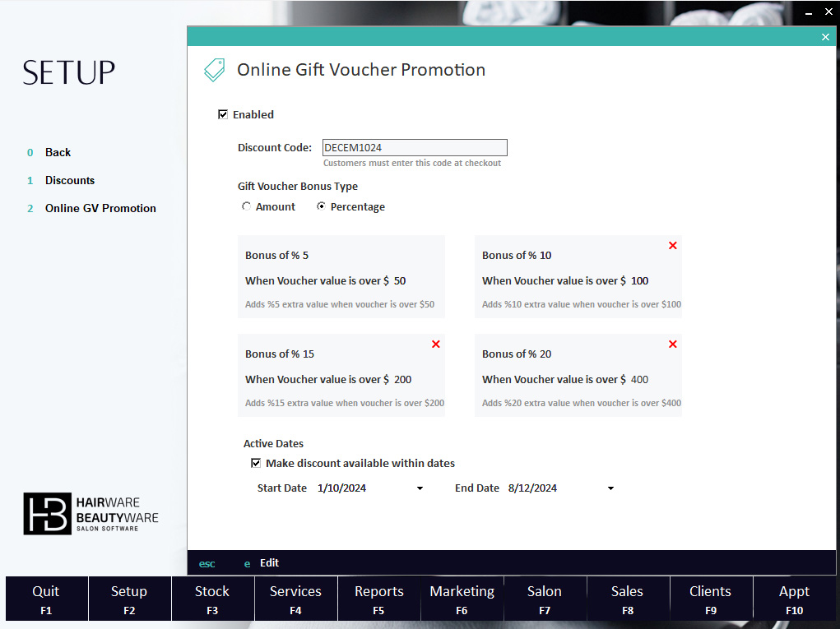Viewport: 840px width, 629px height.
Task: Click the Edit command in the bottom bar
Action: tap(270, 562)
